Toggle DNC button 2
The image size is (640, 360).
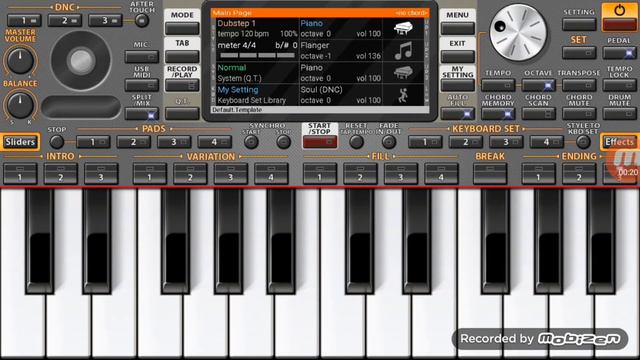[x=64, y=20]
